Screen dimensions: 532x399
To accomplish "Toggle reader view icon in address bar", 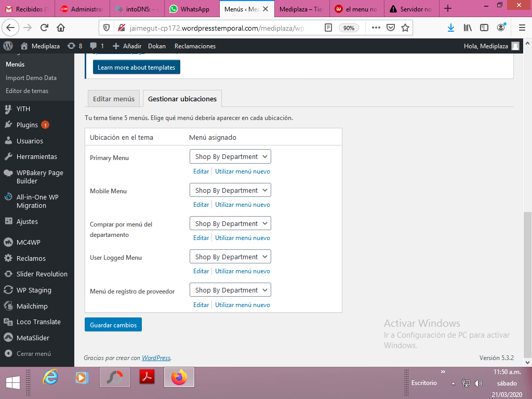I will pos(328,28).
